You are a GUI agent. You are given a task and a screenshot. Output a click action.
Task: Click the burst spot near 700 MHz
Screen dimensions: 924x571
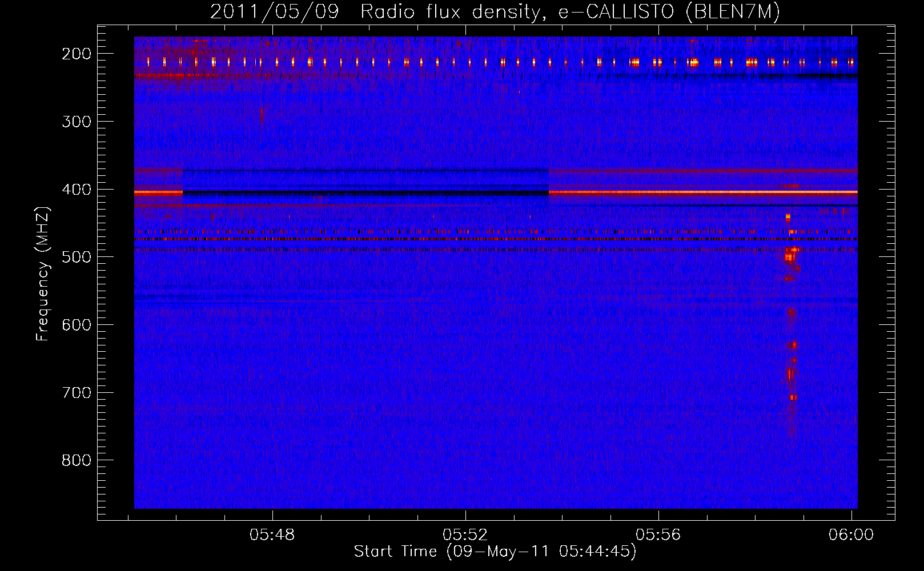(x=793, y=397)
